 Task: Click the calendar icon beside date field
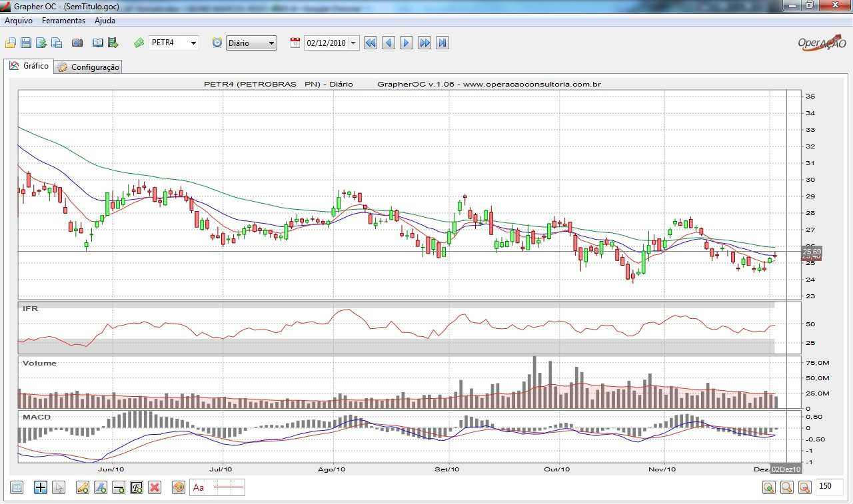pos(295,43)
